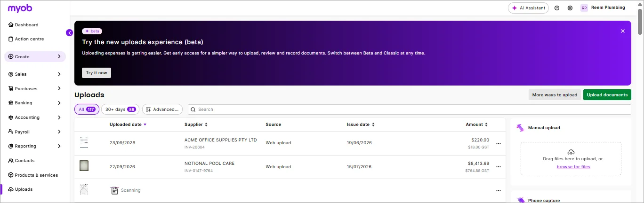Click inside the Search uploads field
The image size is (644, 203).
(x=409, y=109)
